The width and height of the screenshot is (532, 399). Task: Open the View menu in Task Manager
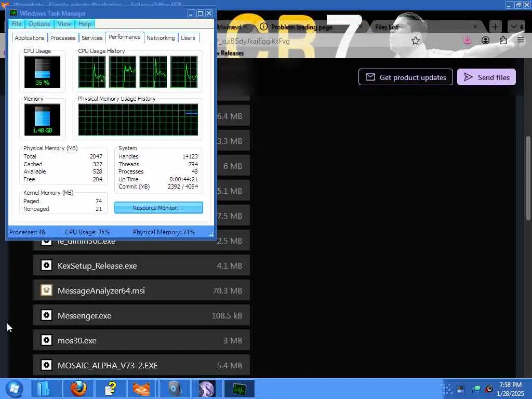point(64,24)
